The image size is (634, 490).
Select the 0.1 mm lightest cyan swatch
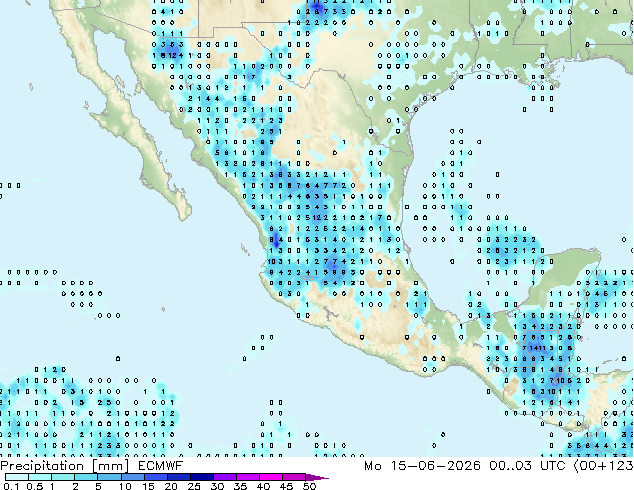coord(17,477)
